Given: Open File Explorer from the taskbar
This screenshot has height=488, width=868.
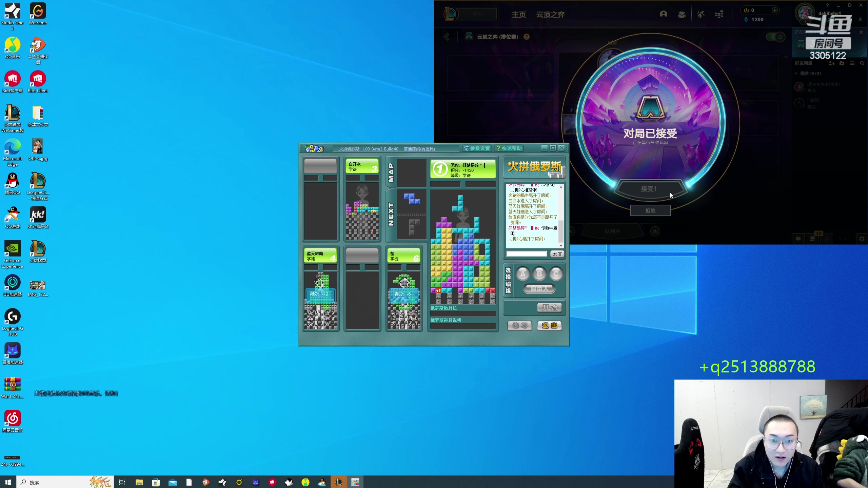Looking at the screenshot, I should coord(139,482).
